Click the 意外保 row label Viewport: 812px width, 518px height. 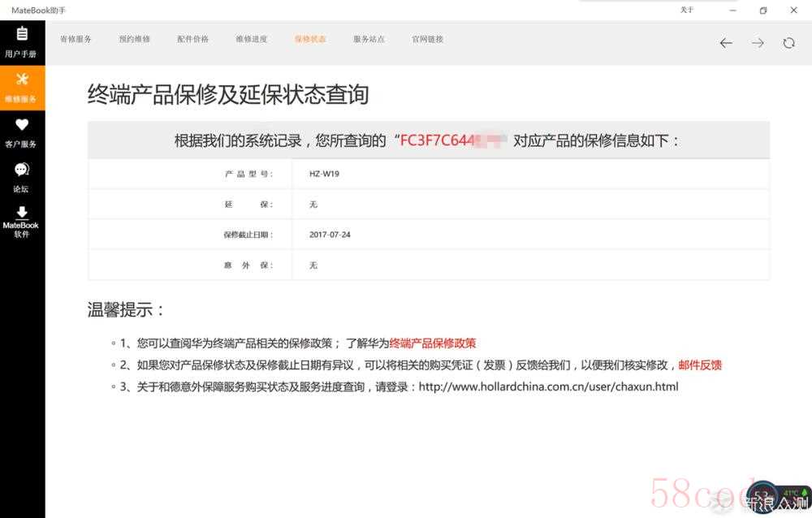[x=248, y=265]
